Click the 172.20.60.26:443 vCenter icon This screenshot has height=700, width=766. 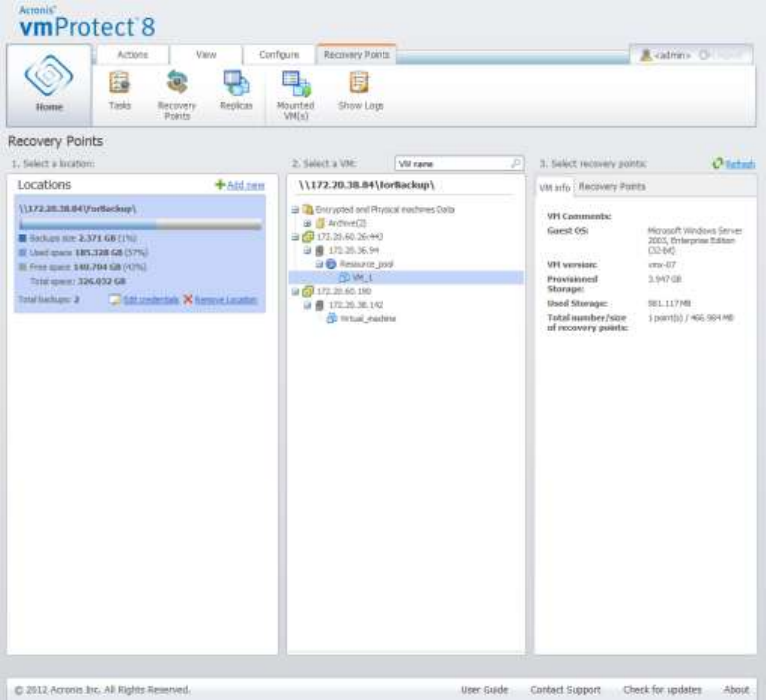pos(308,237)
